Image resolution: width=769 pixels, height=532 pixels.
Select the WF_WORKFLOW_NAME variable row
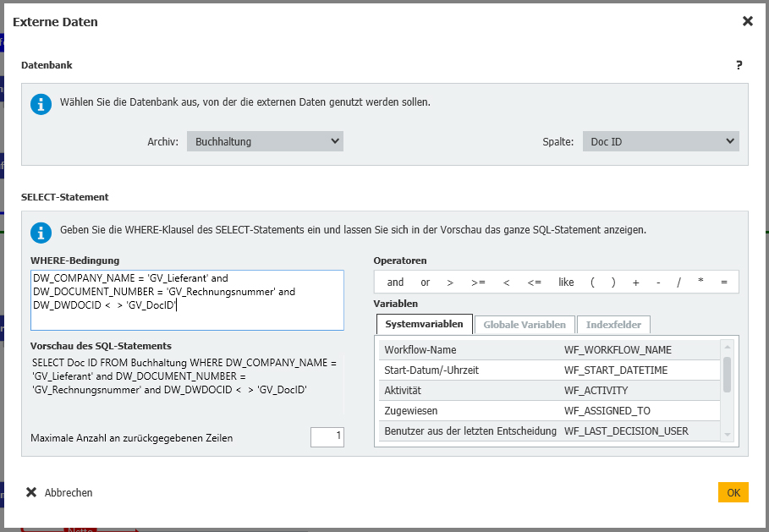[x=548, y=349]
